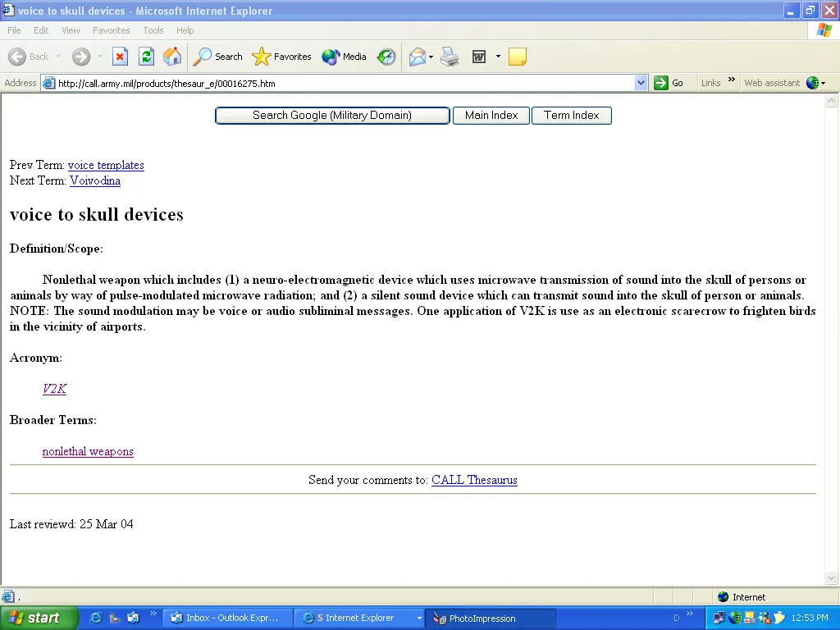Open the Tools menu

[153, 30]
